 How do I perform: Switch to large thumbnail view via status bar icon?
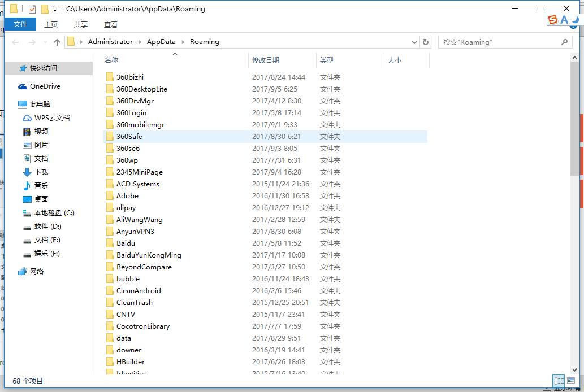tap(573, 381)
